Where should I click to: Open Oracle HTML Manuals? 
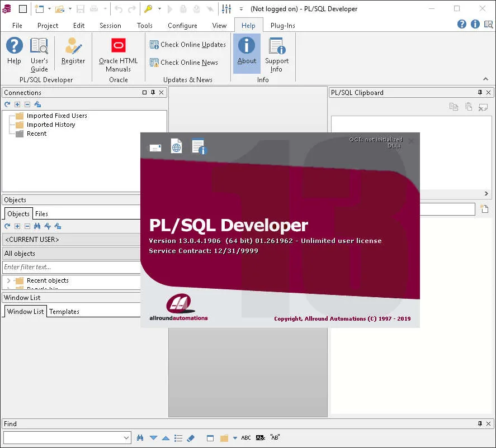119,55
